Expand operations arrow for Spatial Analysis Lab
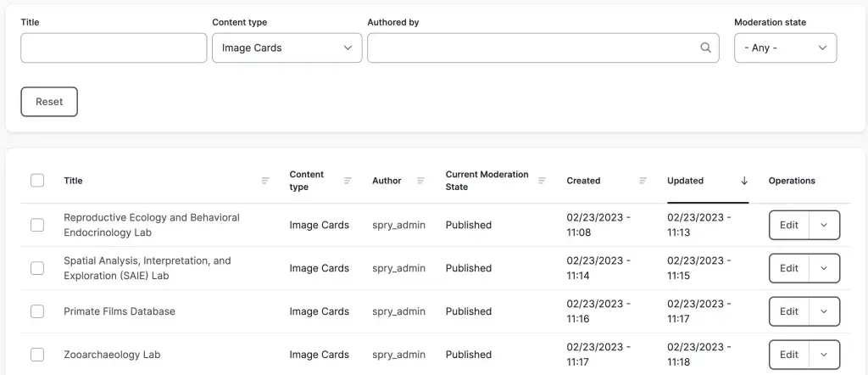The height and width of the screenshot is (375, 868). tap(823, 268)
